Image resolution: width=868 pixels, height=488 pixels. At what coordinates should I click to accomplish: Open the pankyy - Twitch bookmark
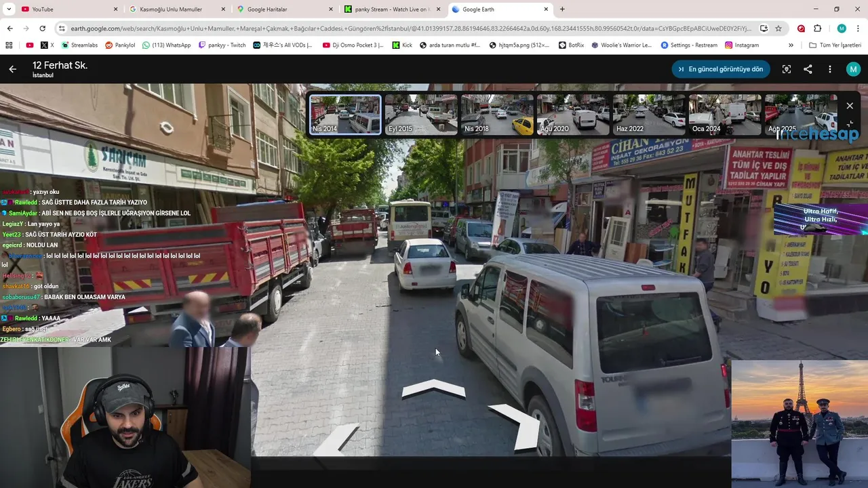coord(222,45)
